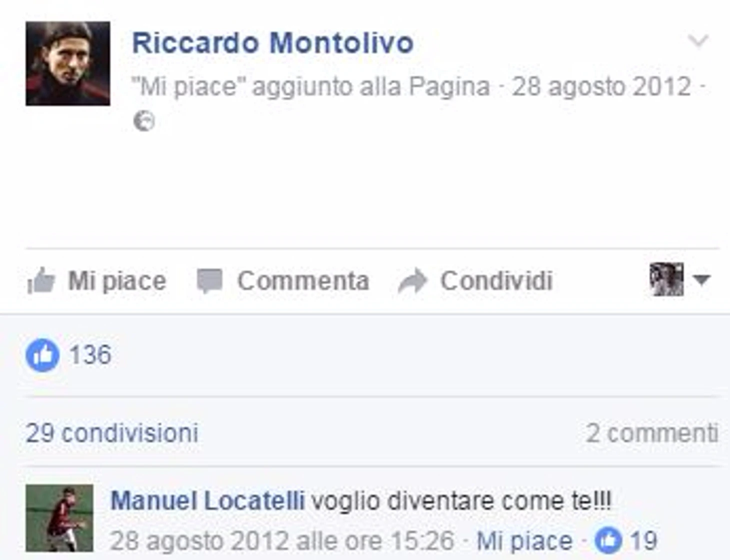Click the blue like reaction icon near 136
Viewport: 730px width, 560px height.
click(x=42, y=355)
